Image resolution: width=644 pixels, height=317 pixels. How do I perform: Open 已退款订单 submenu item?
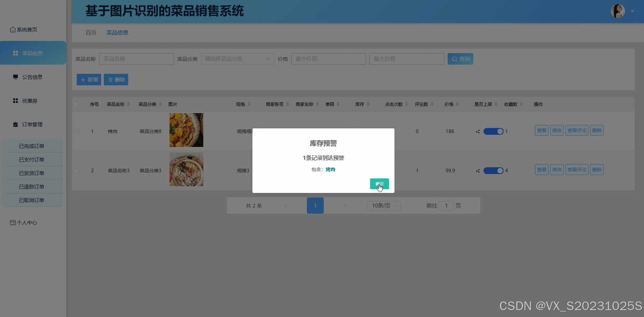32,187
